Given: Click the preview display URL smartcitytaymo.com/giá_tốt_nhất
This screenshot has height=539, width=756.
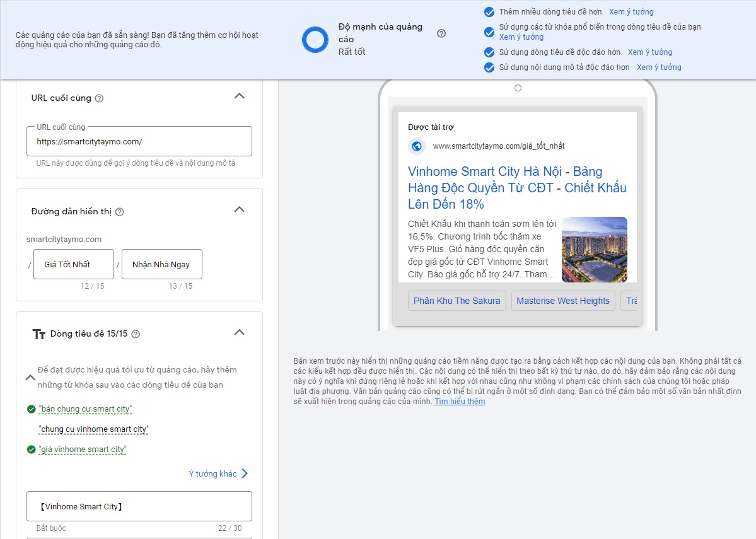Looking at the screenshot, I should (x=499, y=146).
